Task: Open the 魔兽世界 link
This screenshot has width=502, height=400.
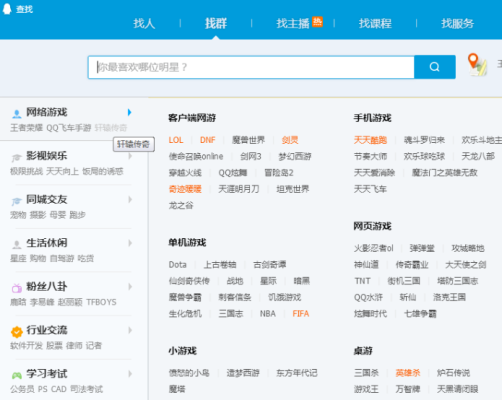Action: [248, 140]
